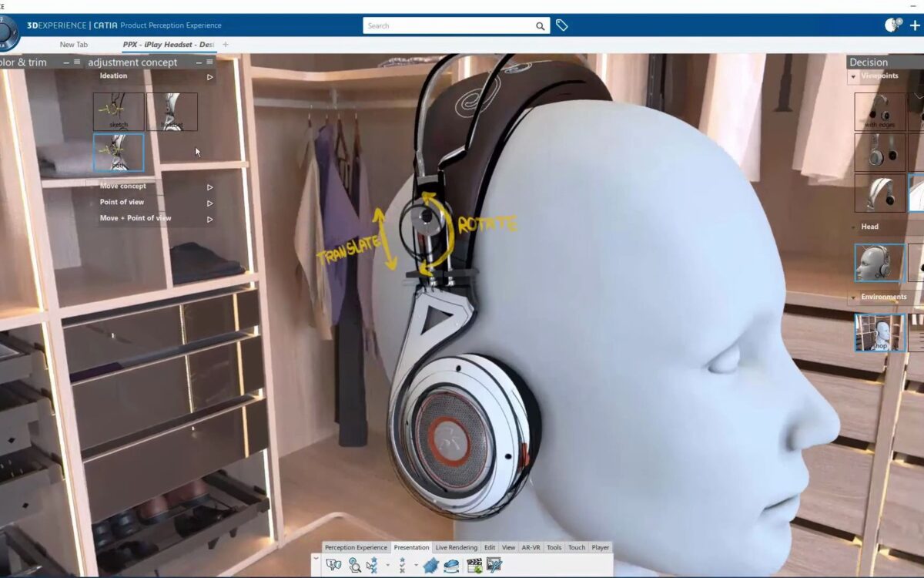Screen dimensions: 924x578
Task: Open color & trim panel menu icon
Action: coord(77,62)
